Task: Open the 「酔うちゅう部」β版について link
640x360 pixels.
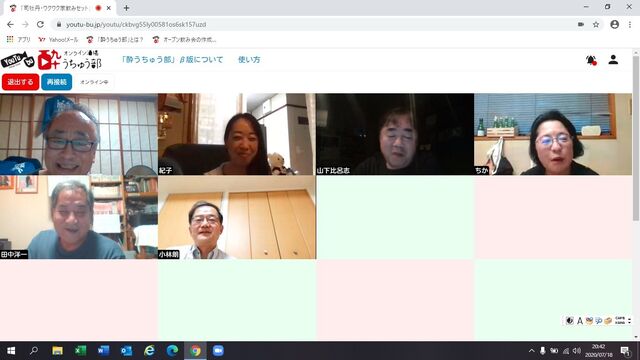Action: coord(172,60)
